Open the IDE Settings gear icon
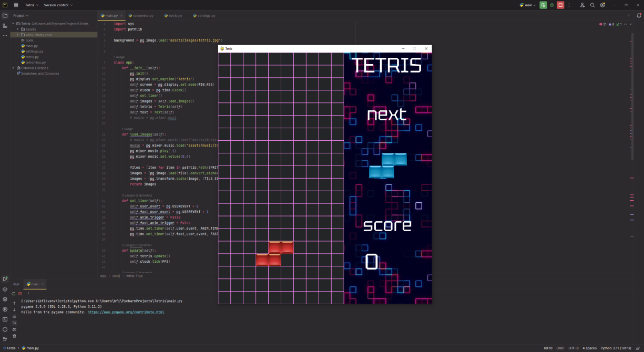The image size is (644, 352). coord(602,5)
